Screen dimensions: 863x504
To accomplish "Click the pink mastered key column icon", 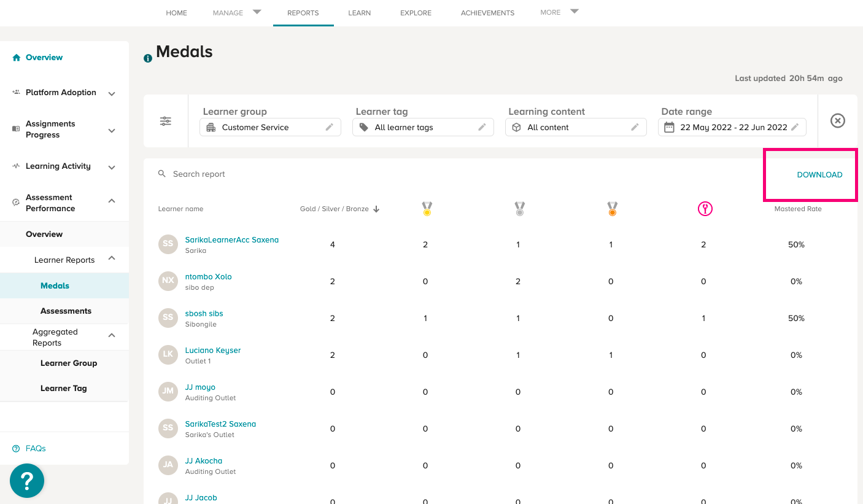I will 705,209.
